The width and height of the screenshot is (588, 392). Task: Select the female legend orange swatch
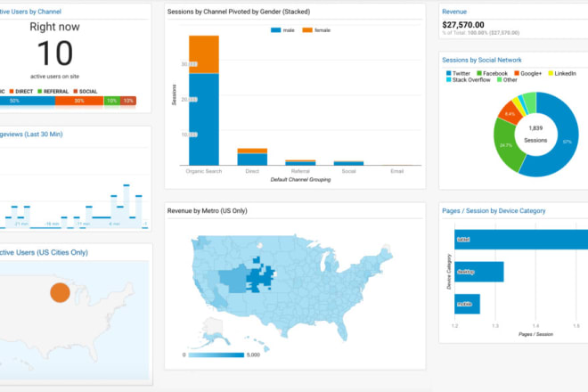click(307, 30)
